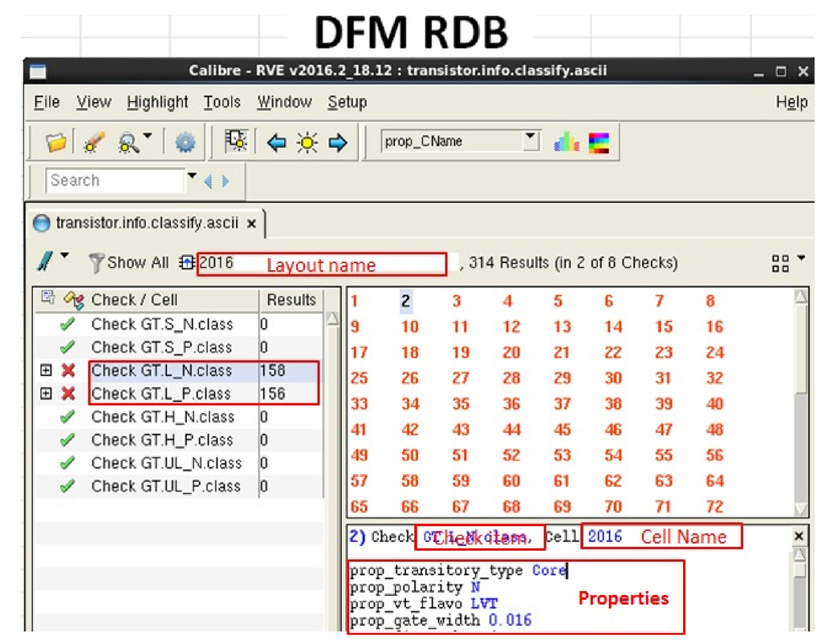Select the Check GT.S_N.class row
The width and height of the screenshot is (829, 644).
tap(179, 324)
